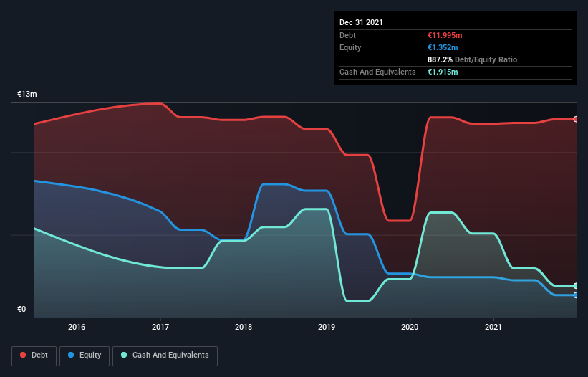The width and height of the screenshot is (588, 377).
Task: Click the 2020 axis label
Action: coord(410,327)
